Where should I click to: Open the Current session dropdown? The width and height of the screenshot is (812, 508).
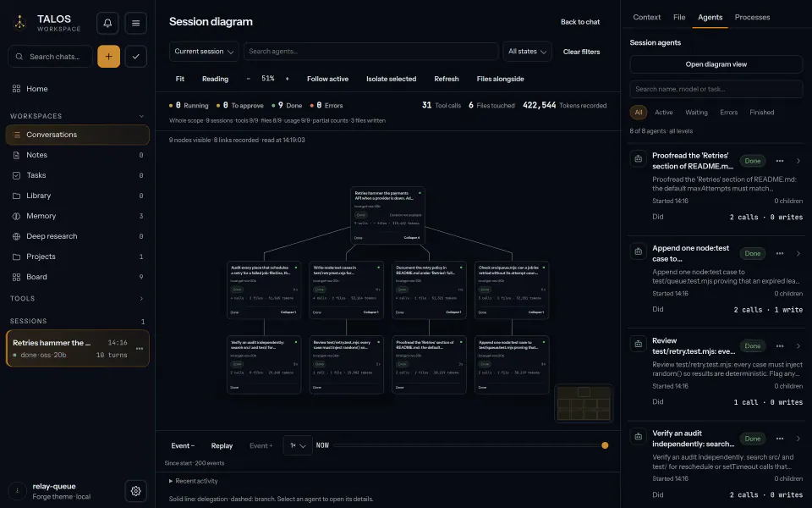204,52
